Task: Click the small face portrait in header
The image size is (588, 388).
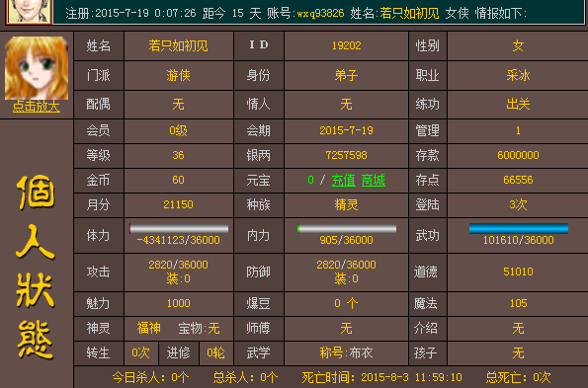Action: pos(29,11)
